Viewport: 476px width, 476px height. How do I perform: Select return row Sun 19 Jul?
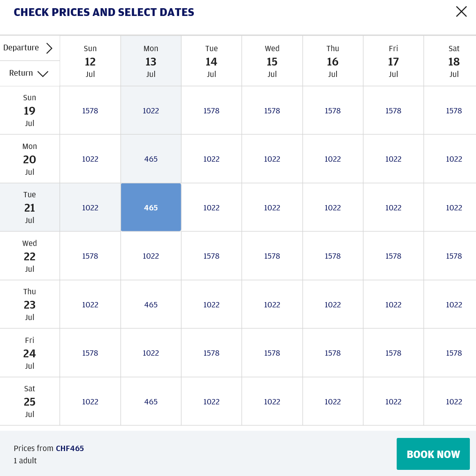pos(30,110)
